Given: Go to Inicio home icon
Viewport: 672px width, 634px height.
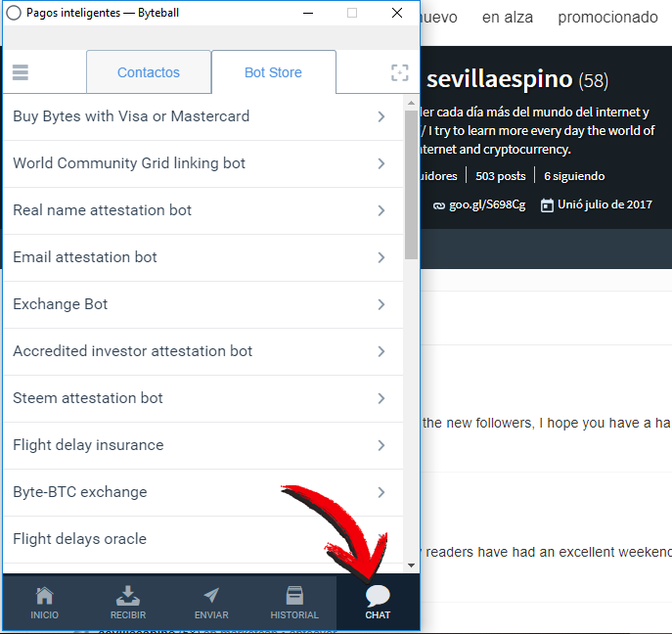Looking at the screenshot, I should tap(44, 603).
